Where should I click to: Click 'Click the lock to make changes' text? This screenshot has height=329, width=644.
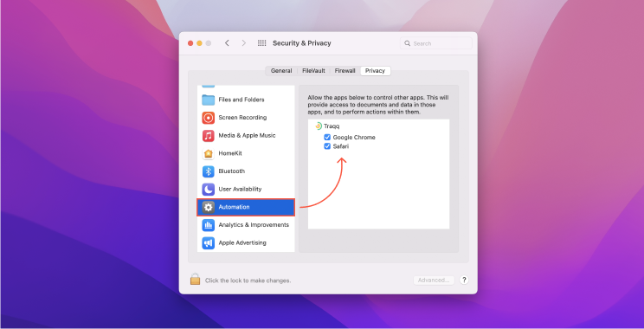pyautogui.click(x=248, y=281)
